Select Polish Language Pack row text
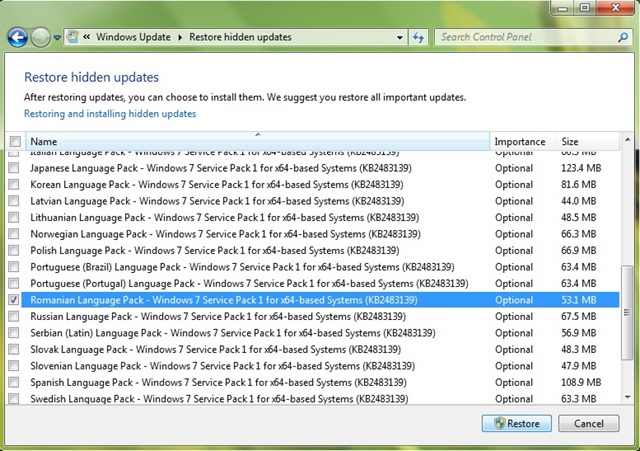The width and height of the screenshot is (640, 451). coord(215,250)
